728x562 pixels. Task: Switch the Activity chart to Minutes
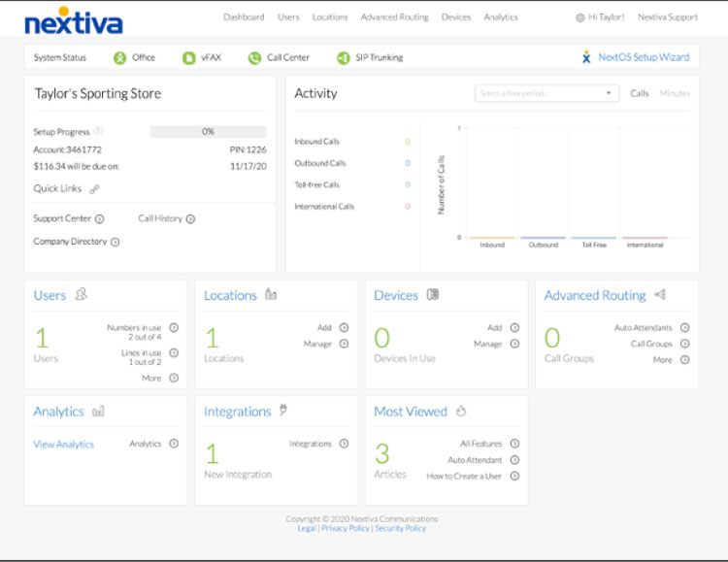pyautogui.click(x=675, y=93)
